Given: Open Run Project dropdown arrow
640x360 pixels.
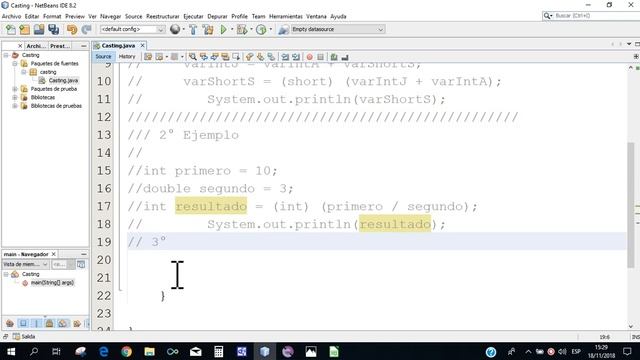Looking at the screenshot, I should pyautogui.click(x=232, y=29).
